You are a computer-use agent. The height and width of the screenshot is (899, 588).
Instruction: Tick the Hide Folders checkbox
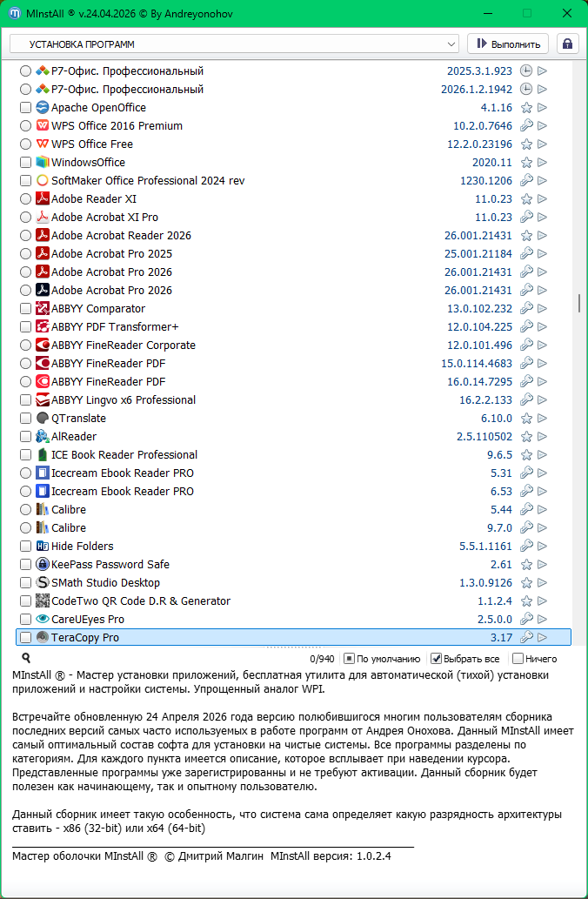tap(25, 547)
